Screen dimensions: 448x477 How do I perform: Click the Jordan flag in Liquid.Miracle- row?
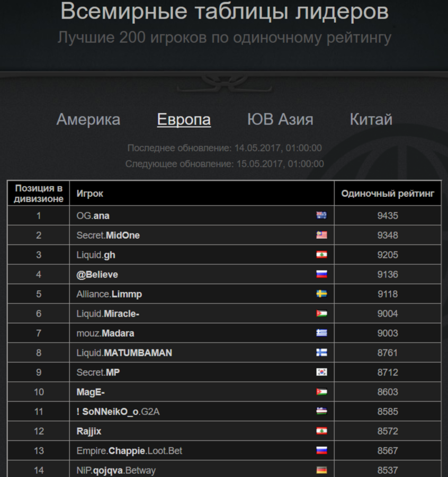tap(321, 313)
